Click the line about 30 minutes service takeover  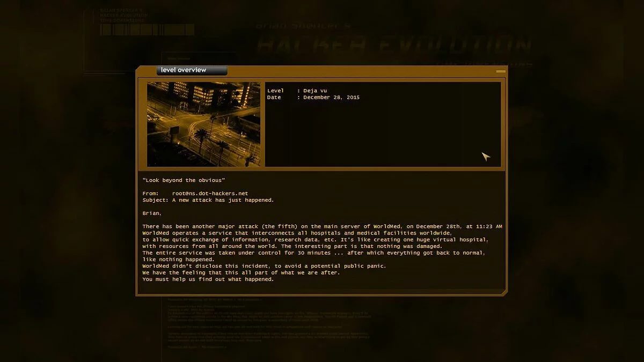(x=314, y=253)
